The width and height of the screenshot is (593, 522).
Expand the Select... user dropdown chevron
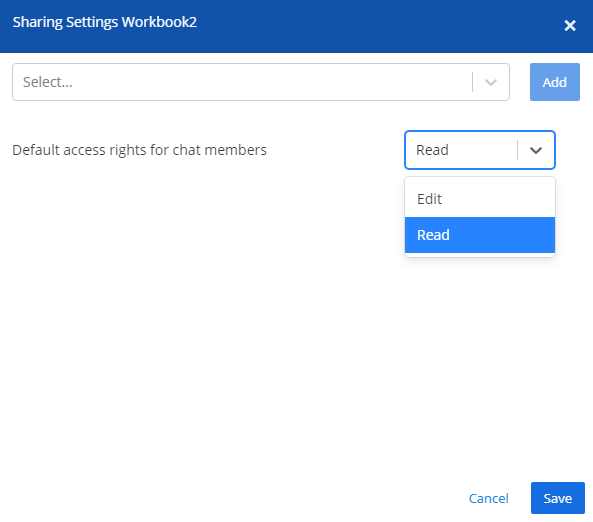[x=491, y=82]
